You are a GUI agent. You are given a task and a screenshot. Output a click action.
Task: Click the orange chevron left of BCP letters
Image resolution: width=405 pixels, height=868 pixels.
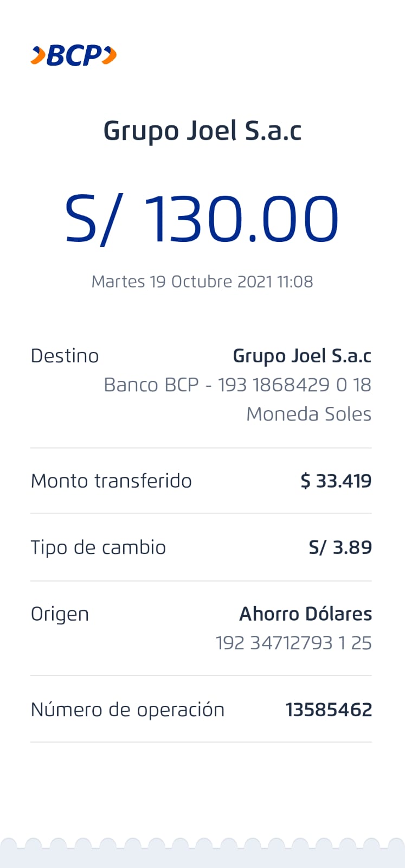tap(37, 55)
